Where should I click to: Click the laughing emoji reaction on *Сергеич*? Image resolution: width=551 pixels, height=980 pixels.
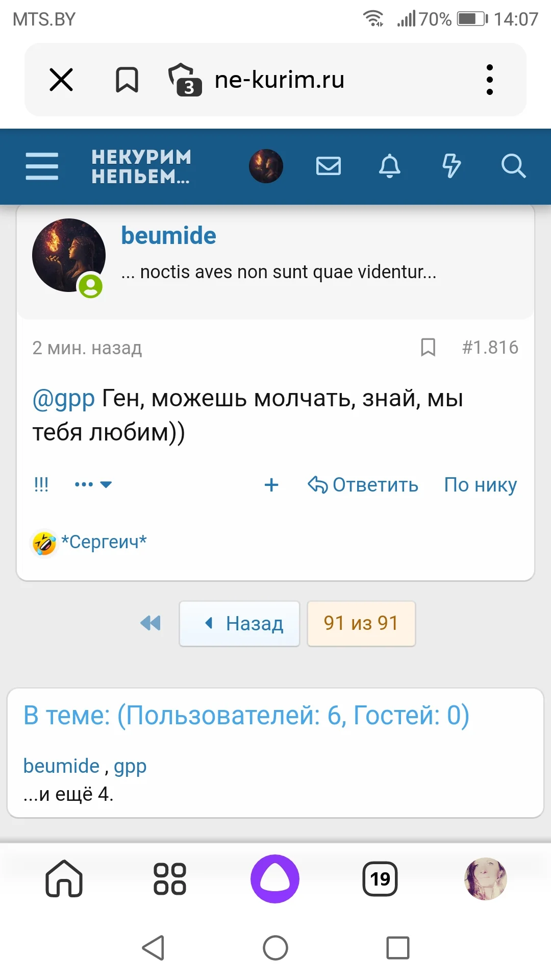point(43,542)
